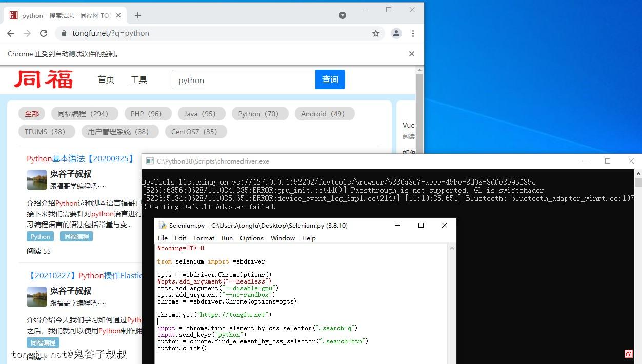Bookmark the page with the star icon
Viewport: 642px width, 364px height.
(x=376, y=33)
